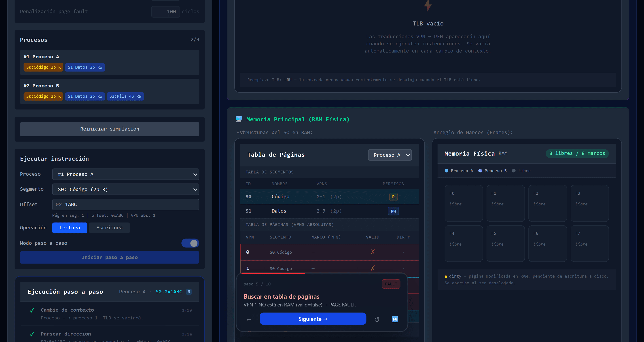
Task: Click the FAULT badge in step popup
Action: [x=391, y=284]
